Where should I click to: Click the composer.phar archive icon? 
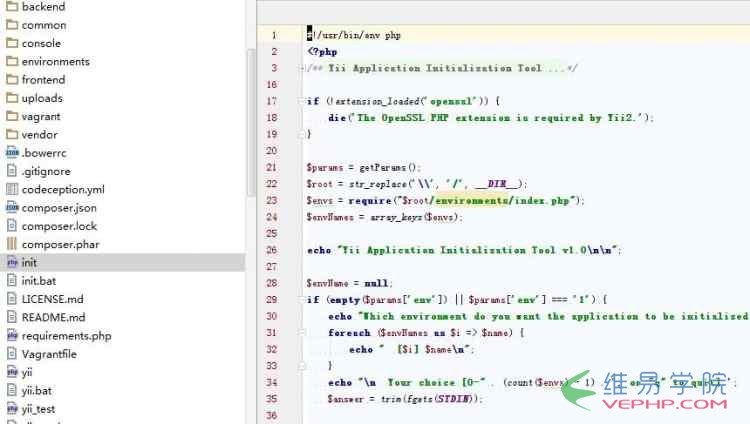[12, 244]
